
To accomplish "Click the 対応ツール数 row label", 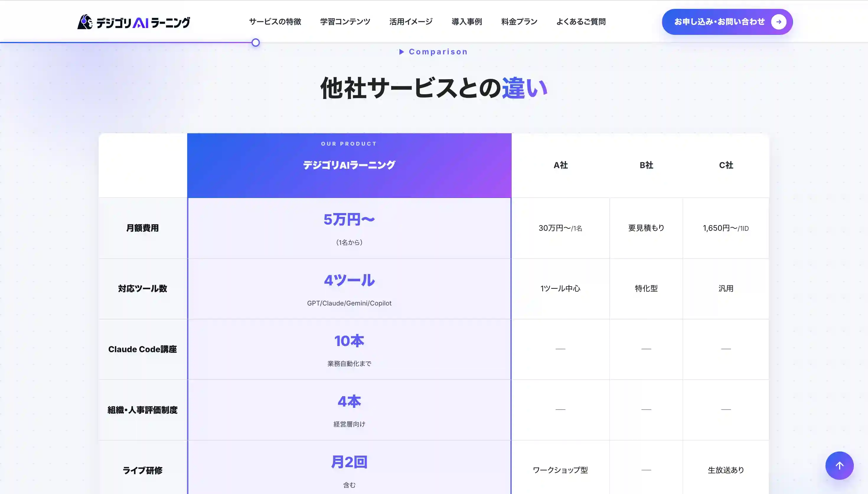I will 142,288.
